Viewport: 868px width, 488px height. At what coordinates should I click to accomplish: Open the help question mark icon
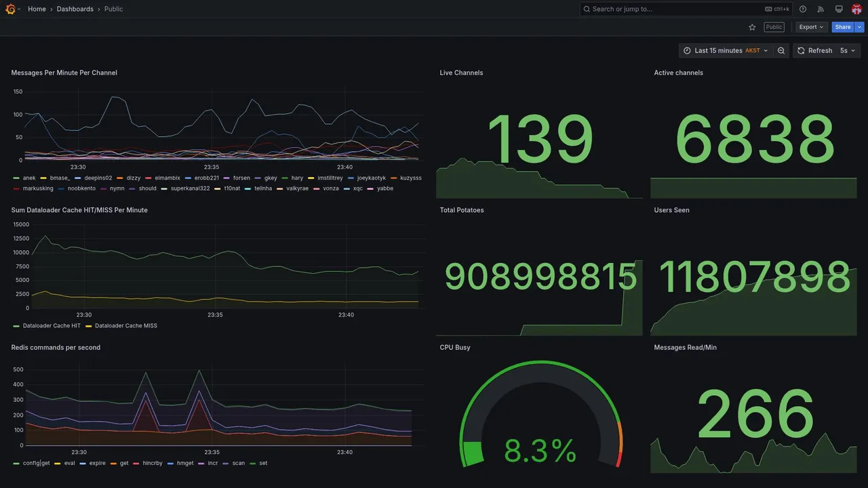tap(803, 9)
